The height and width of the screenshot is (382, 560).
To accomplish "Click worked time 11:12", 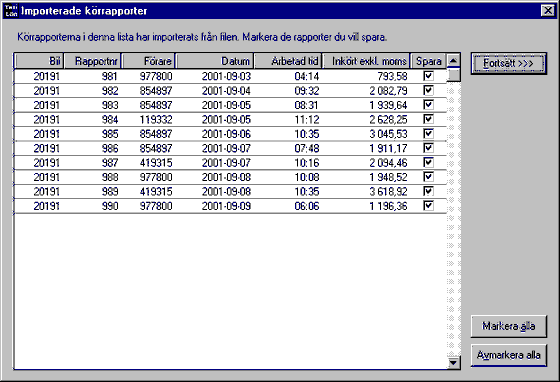I will pyautogui.click(x=307, y=120).
